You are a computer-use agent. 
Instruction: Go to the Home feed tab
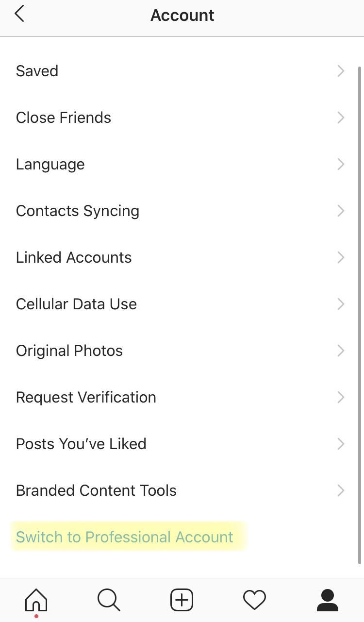36,600
